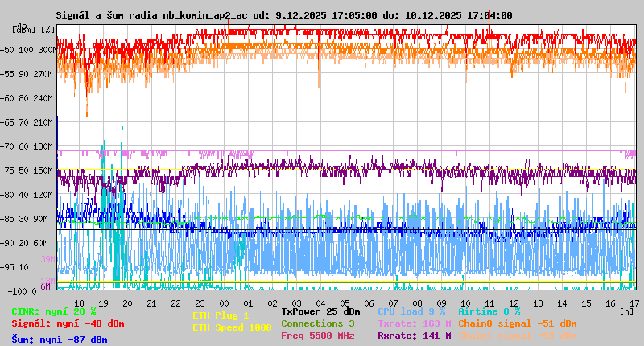Select the '-85 30 90M' y-axis label
This screenshot has width=644, height=346.
24,219
